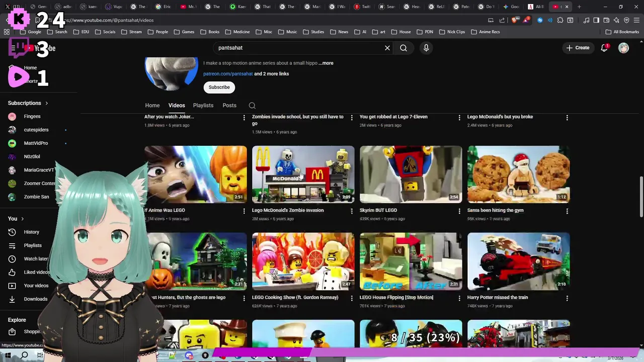Image resolution: width=644 pixels, height=362 pixels.
Task: Open a new browser tab with plus
Action: pos(579,7)
